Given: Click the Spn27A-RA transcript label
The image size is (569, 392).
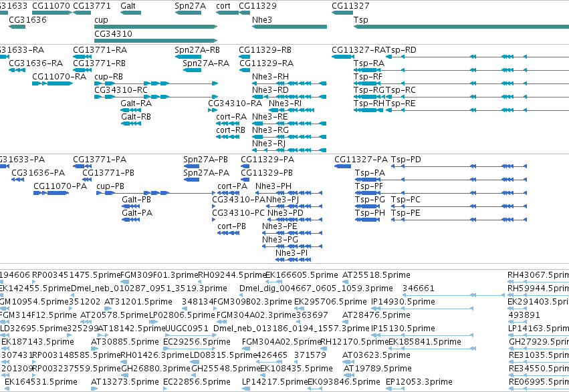Looking at the screenshot, I should pyautogui.click(x=206, y=63).
